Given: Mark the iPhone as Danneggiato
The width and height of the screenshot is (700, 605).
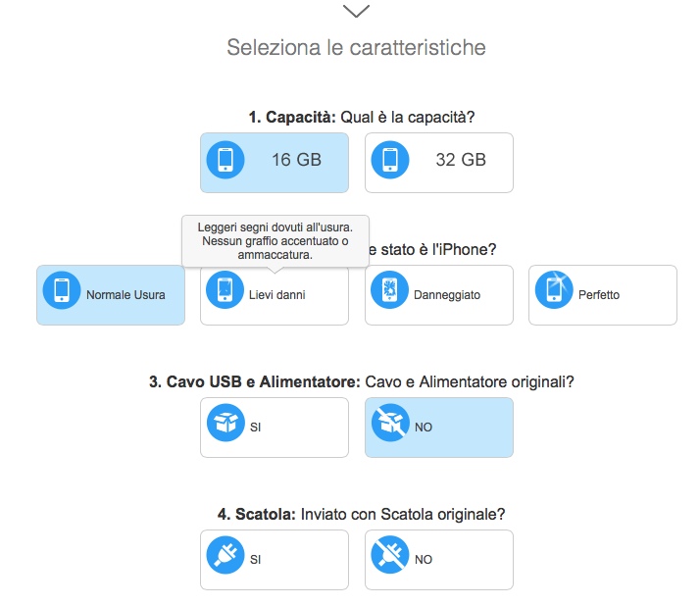Looking at the screenshot, I should [x=447, y=295].
